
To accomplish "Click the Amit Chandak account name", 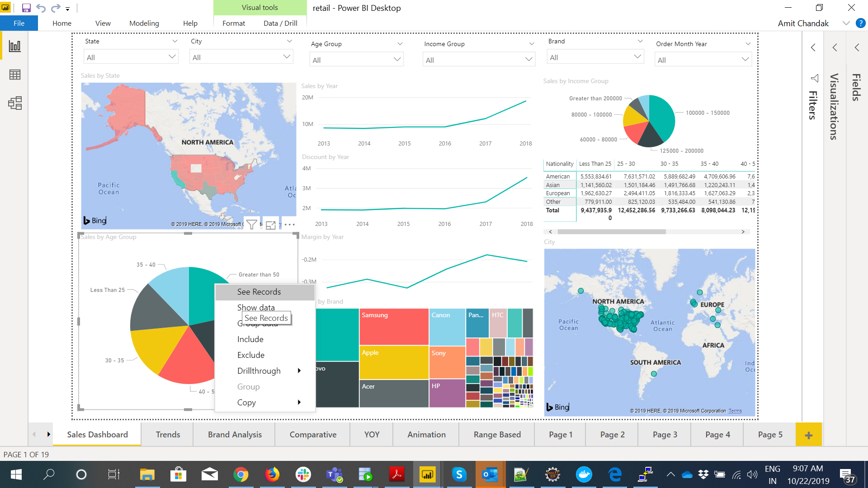I will pos(803,23).
